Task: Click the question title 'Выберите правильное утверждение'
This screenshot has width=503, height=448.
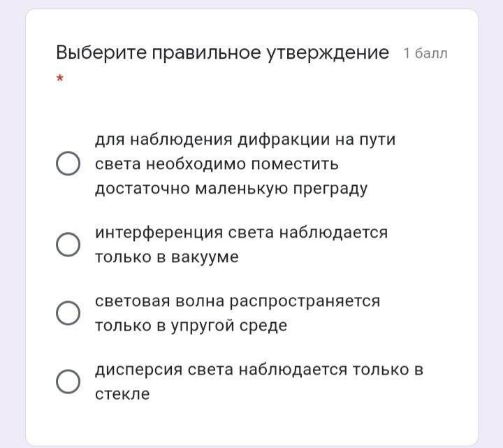Action: [222, 52]
